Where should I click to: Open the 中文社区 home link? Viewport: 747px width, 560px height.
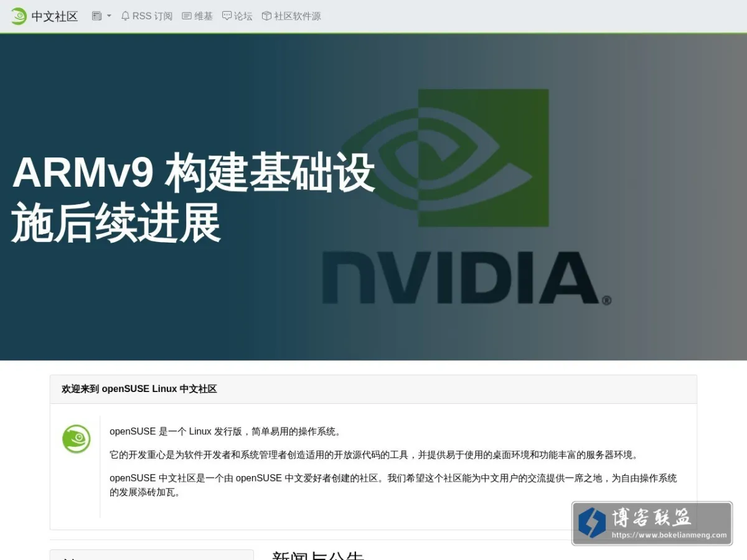click(54, 16)
